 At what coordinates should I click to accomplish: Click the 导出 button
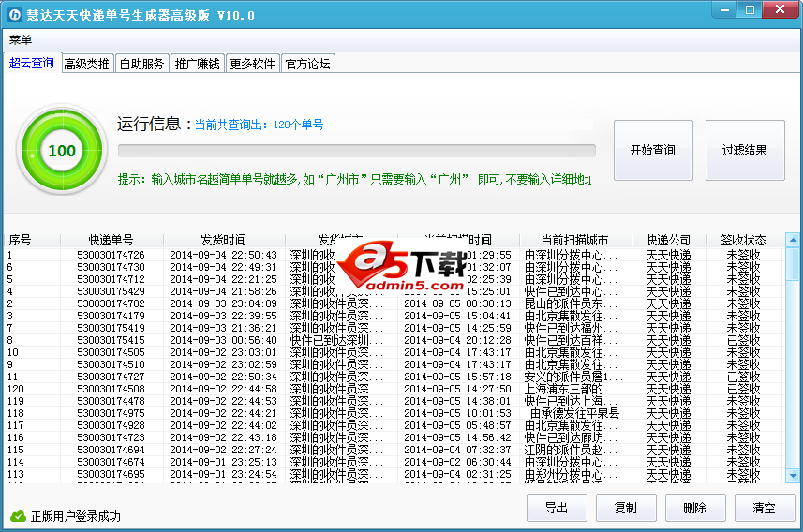tap(557, 508)
